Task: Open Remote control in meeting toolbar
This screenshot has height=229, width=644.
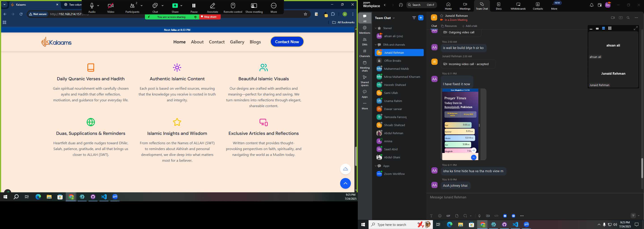Action: [233, 8]
